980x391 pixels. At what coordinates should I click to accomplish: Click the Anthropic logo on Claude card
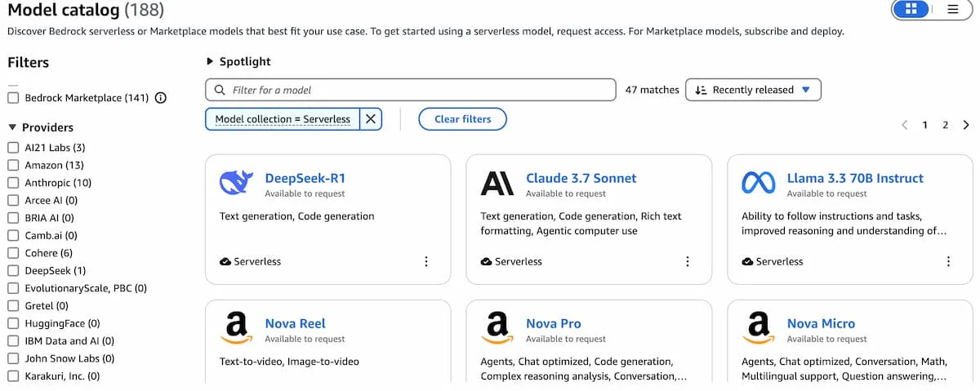tap(497, 183)
